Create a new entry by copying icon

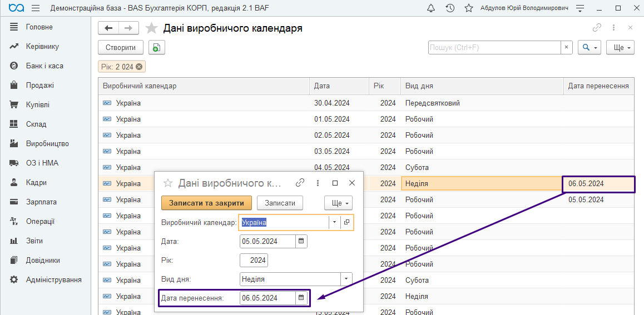pyautogui.click(x=156, y=48)
